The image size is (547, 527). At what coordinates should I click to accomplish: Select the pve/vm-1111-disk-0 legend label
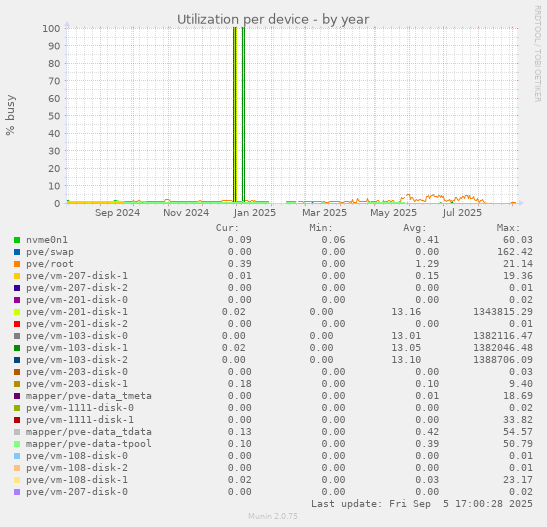tap(80, 408)
